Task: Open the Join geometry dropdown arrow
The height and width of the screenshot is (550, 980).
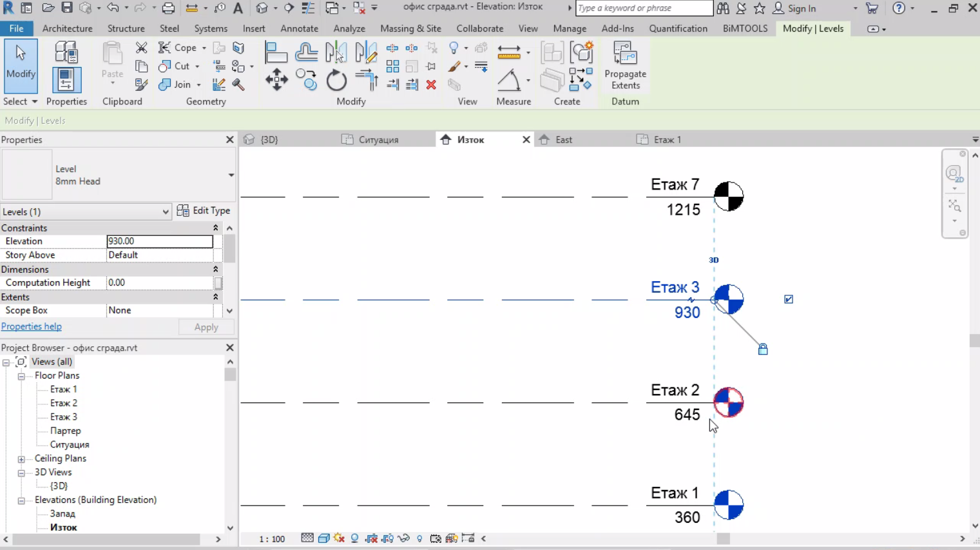Action: [198, 85]
